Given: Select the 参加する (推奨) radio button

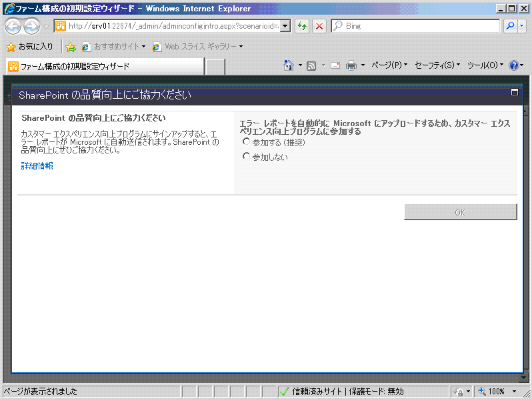Looking at the screenshot, I should (246, 141).
